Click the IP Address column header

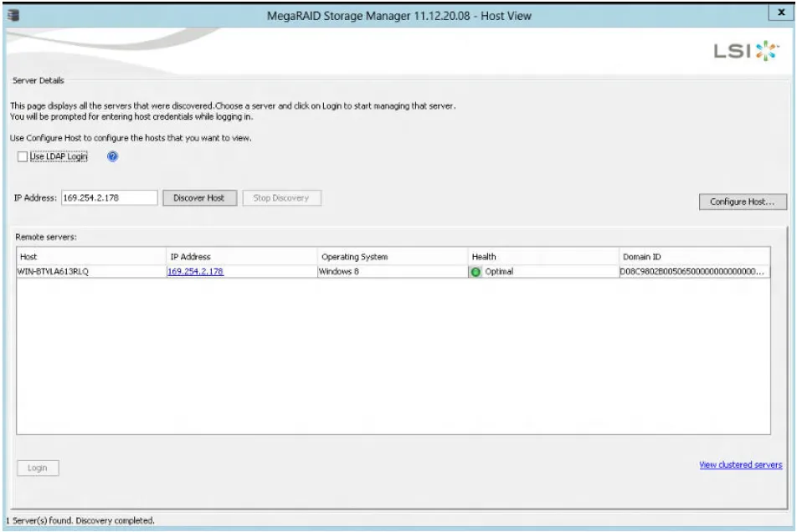[241, 257]
